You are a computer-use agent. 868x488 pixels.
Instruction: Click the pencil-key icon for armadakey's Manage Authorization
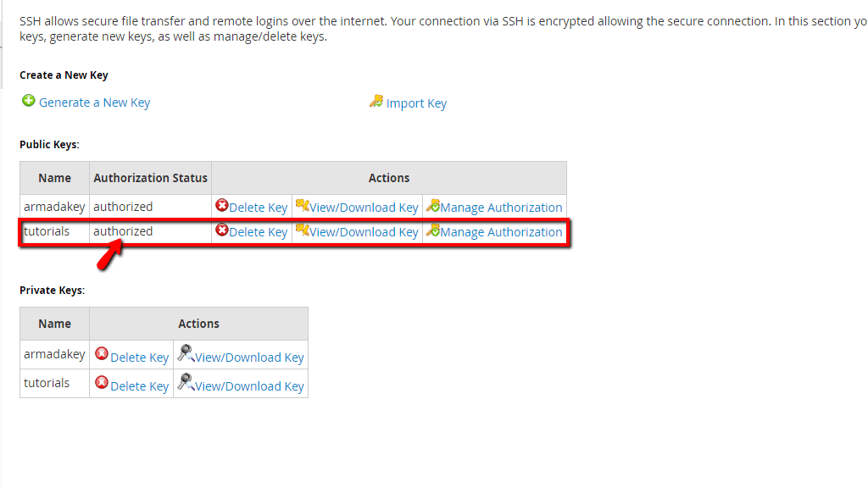pyautogui.click(x=432, y=206)
